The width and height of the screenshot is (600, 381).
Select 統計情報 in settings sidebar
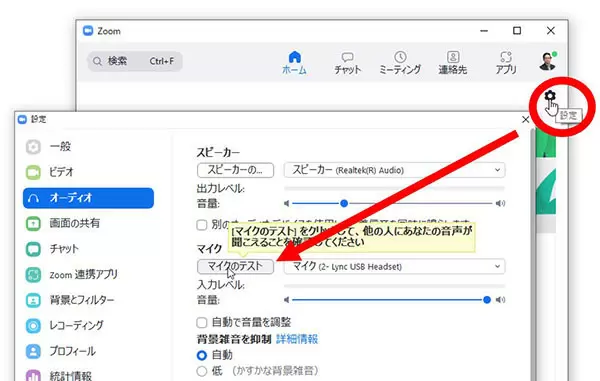click(88, 375)
